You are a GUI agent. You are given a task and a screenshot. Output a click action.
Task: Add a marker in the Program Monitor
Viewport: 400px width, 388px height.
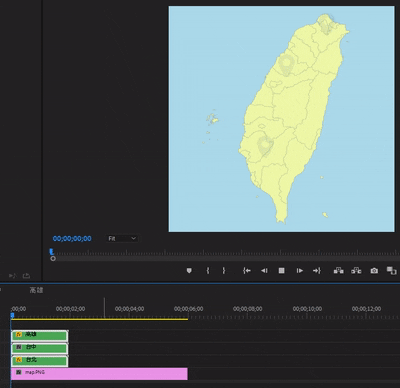189,271
